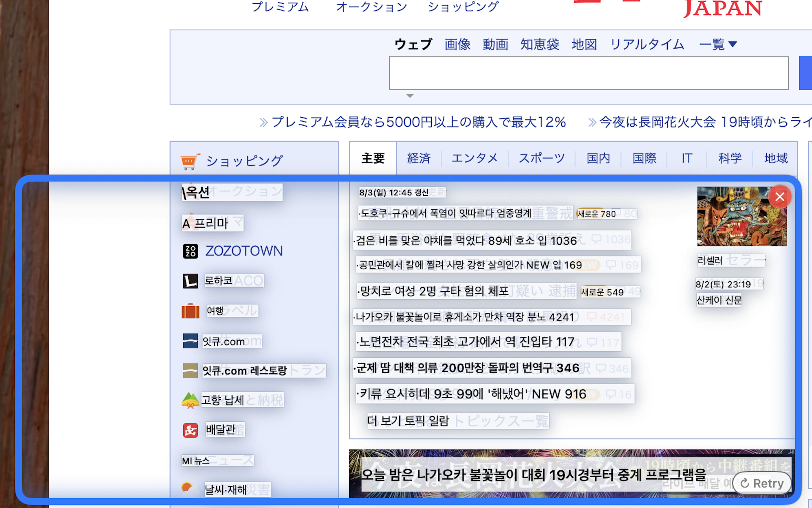
Task: Switch to the 科学 news tab
Action: click(x=730, y=158)
